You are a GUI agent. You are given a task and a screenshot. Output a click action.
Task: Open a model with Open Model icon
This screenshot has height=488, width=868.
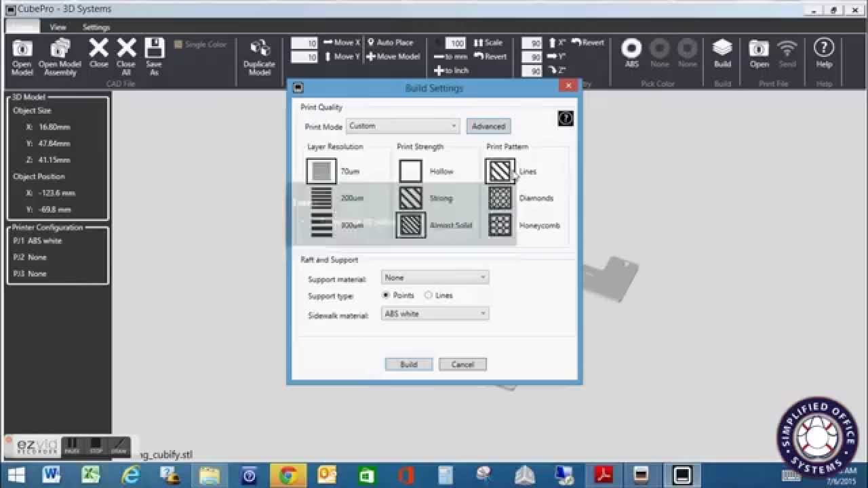(22, 57)
